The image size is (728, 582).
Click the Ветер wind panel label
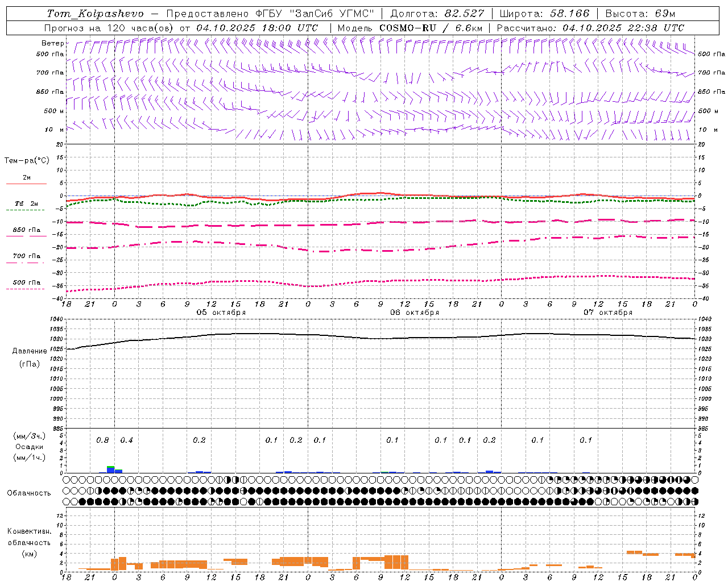pyautogui.click(x=53, y=43)
